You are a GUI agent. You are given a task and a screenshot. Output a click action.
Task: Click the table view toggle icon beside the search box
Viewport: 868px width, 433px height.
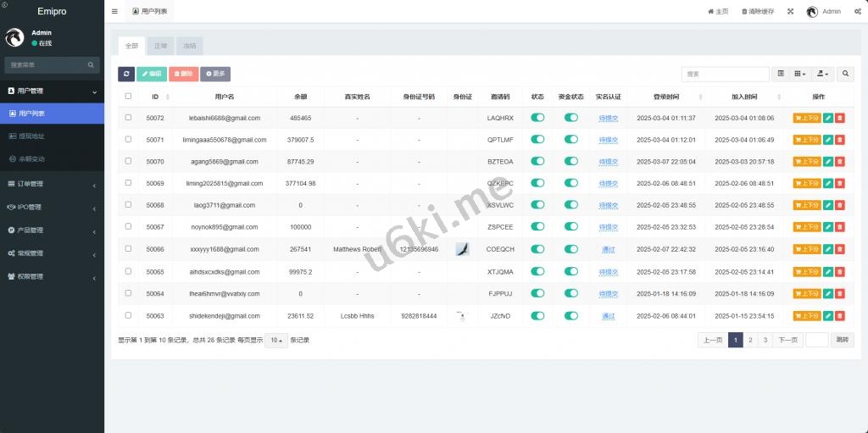click(x=781, y=75)
